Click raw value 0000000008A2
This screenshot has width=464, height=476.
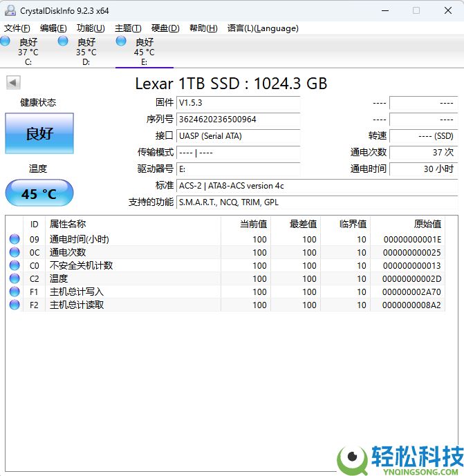[411, 305]
